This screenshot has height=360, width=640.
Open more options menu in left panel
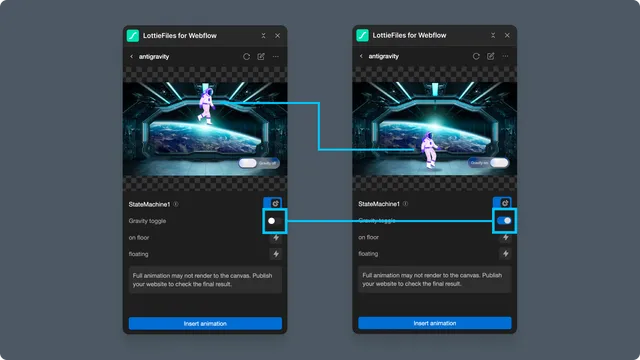(x=276, y=56)
